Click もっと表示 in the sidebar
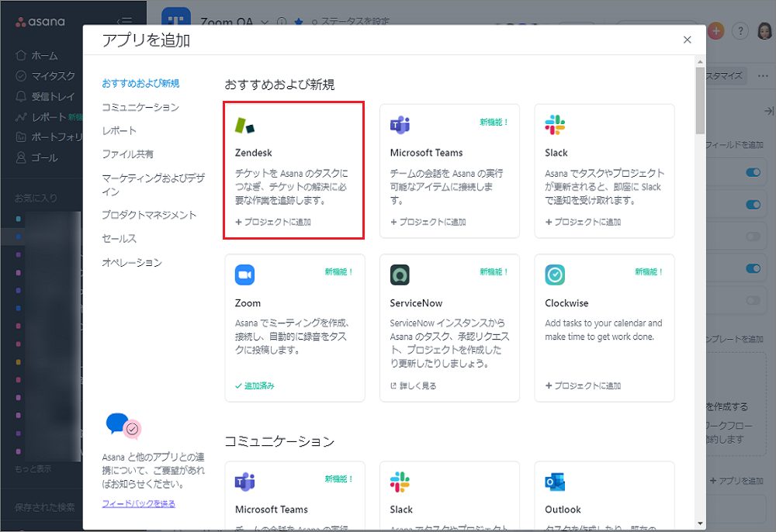The image size is (776, 532). (x=33, y=468)
